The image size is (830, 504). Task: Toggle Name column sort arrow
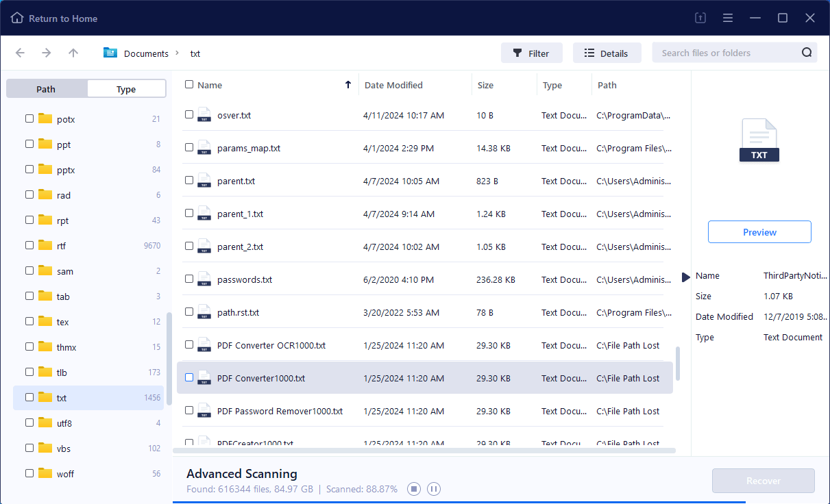tap(348, 85)
